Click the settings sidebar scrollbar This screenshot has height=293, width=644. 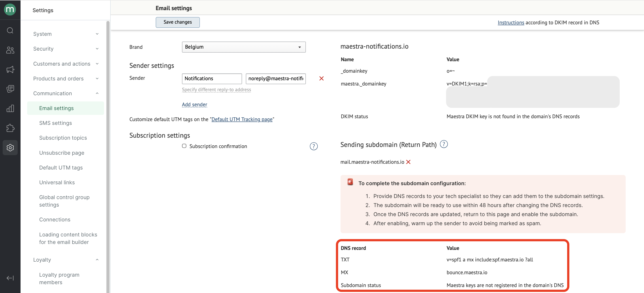point(108,157)
